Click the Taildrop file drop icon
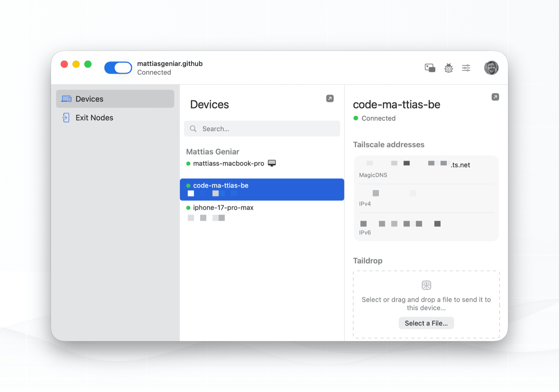559x392 pixels. click(426, 285)
